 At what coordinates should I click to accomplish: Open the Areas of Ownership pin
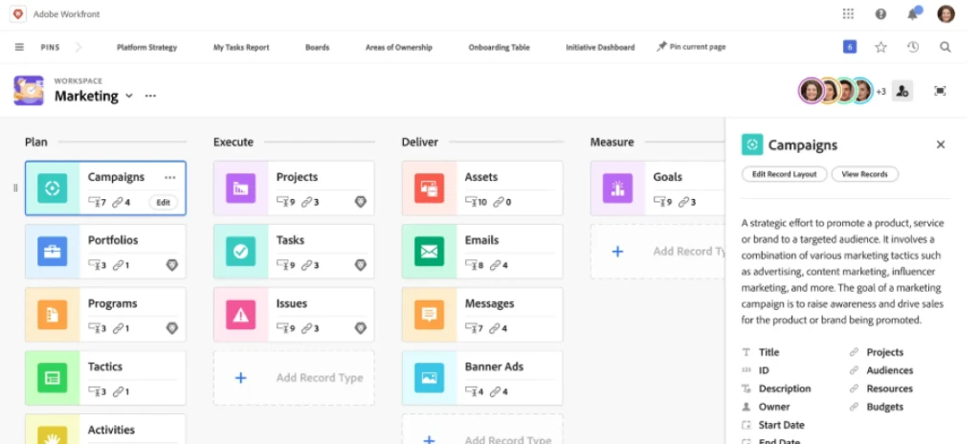click(x=399, y=47)
